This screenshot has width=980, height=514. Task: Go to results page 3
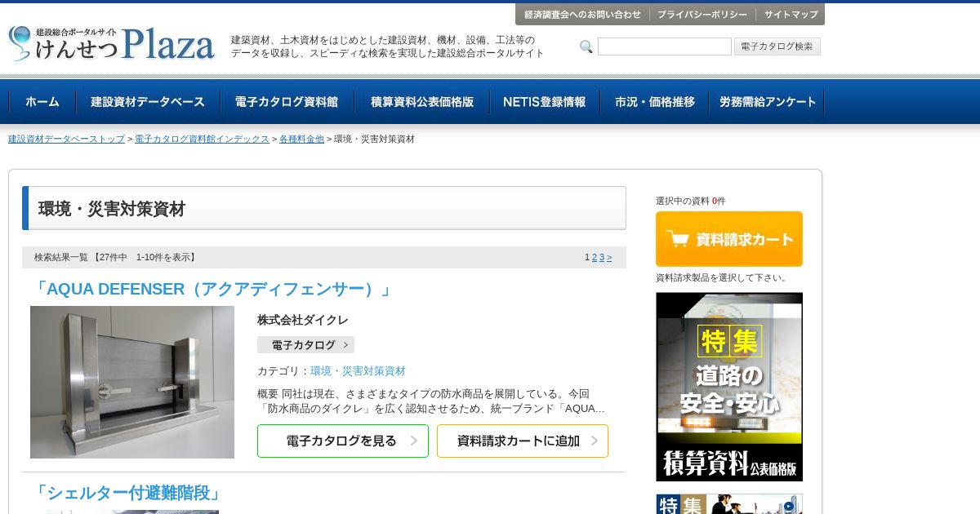coord(602,258)
